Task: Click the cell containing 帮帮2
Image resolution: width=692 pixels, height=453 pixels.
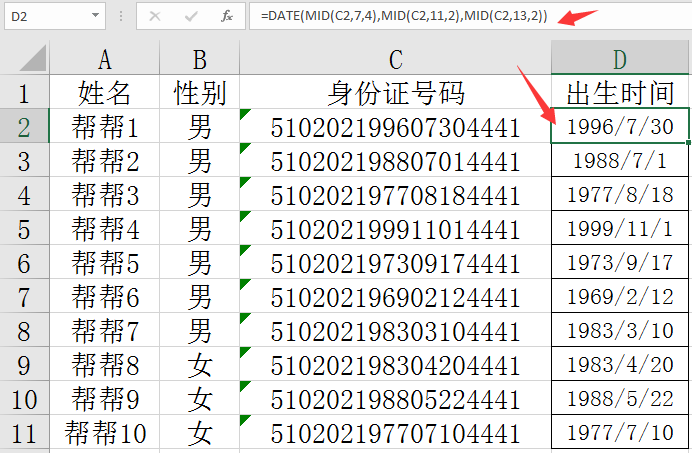Action: point(105,160)
